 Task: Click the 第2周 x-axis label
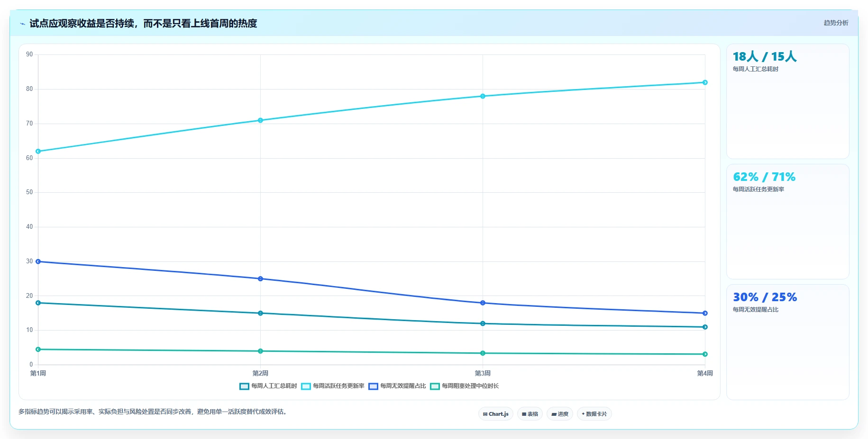(x=260, y=373)
